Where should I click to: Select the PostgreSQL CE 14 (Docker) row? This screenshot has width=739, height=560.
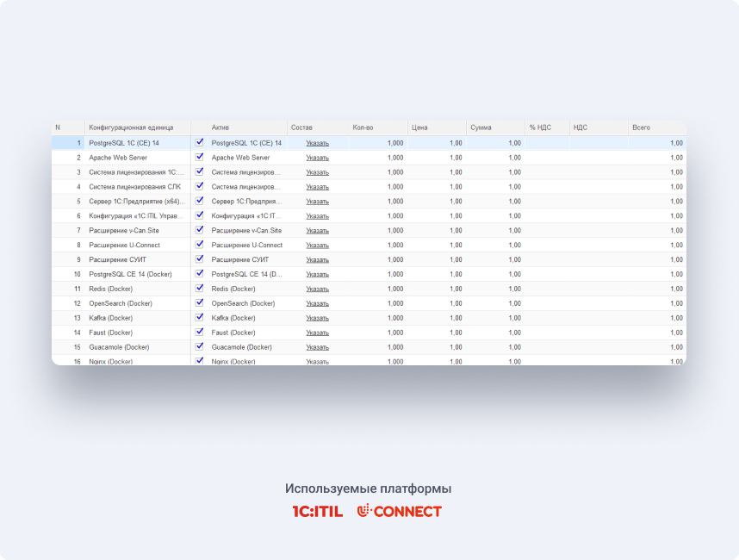[369, 274]
